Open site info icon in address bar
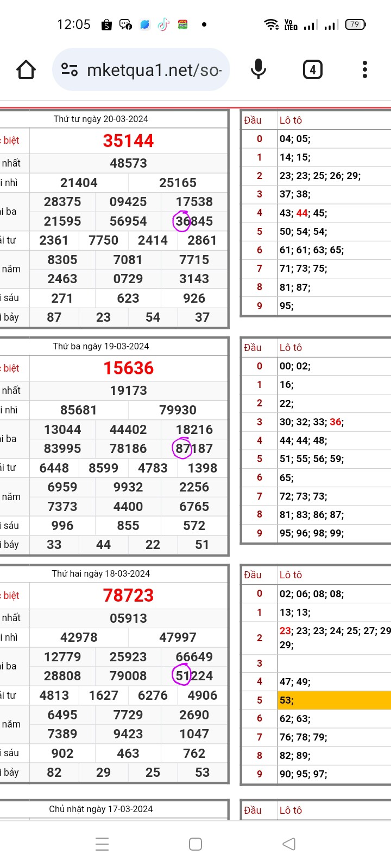 click(x=70, y=69)
